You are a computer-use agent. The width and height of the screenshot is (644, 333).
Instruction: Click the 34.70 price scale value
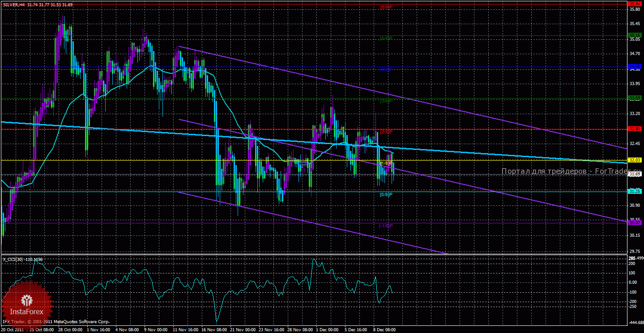(635, 54)
